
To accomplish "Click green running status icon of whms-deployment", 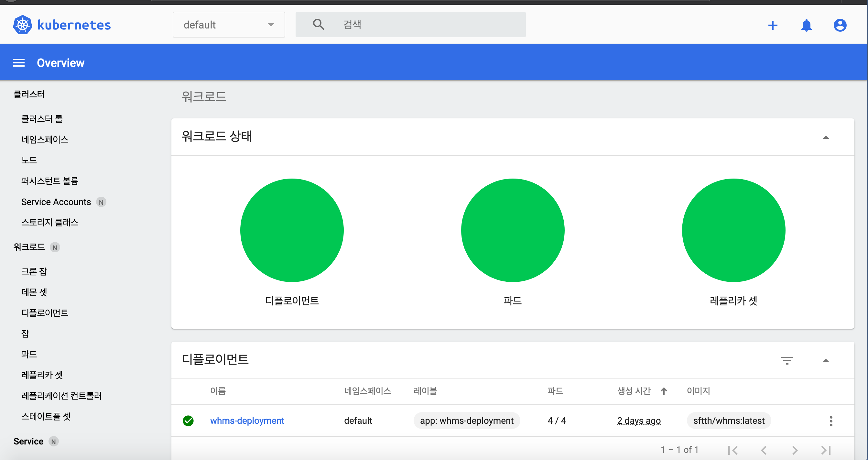I will tap(188, 421).
